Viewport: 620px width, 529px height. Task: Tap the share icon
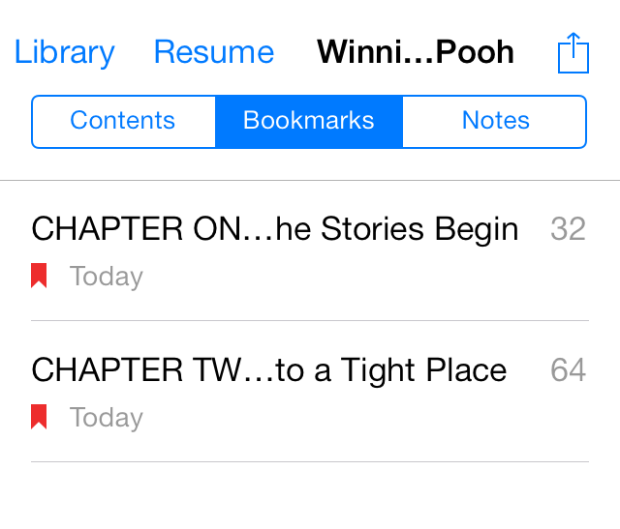[x=573, y=53]
